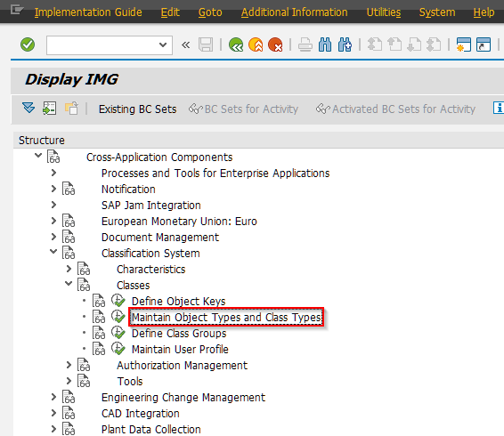Click the Expand All blue arrows icon

(x=28, y=108)
